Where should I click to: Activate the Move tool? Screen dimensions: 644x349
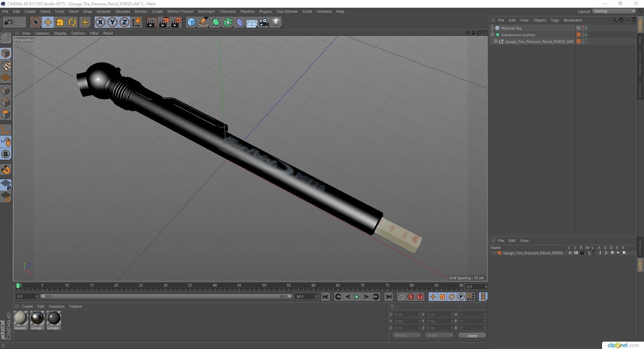48,22
